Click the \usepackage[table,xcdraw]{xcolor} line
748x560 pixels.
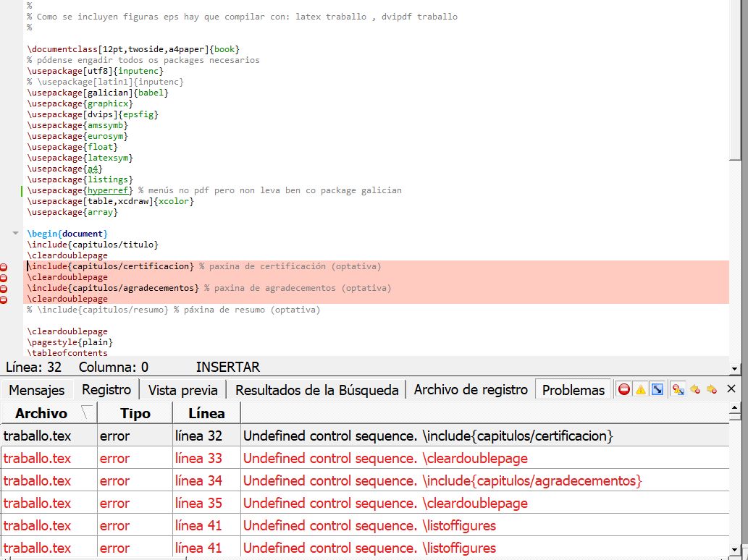111,201
